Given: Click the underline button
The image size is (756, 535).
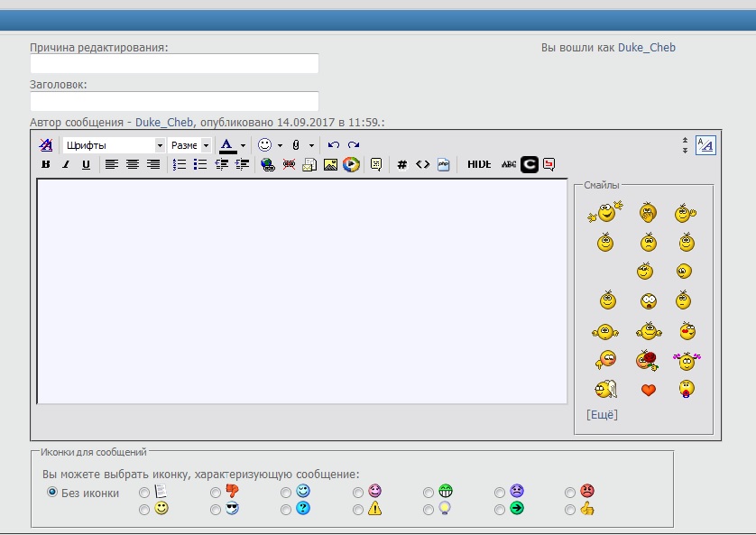Looking at the screenshot, I should click(x=86, y=164).
